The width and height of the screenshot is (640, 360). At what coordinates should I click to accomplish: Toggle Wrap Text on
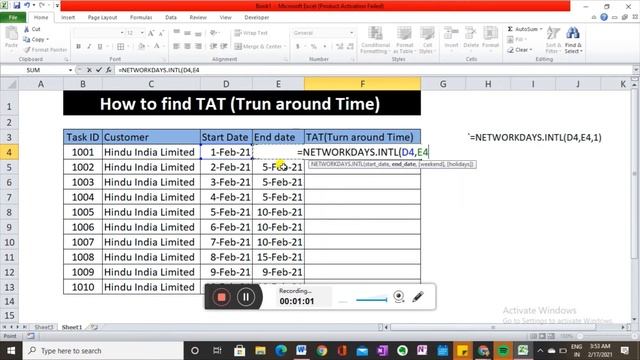(x=251, y=33)
